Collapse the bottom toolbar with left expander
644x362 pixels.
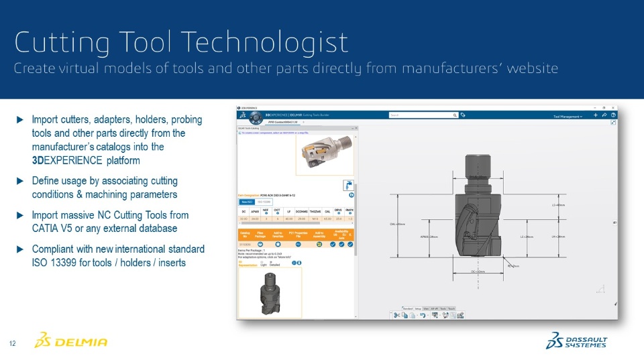(390, 313)
